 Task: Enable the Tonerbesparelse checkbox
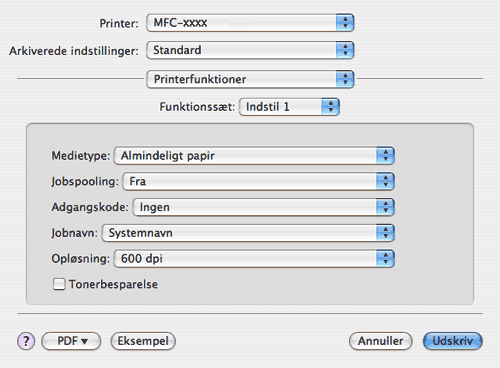[x=59, y=284]
